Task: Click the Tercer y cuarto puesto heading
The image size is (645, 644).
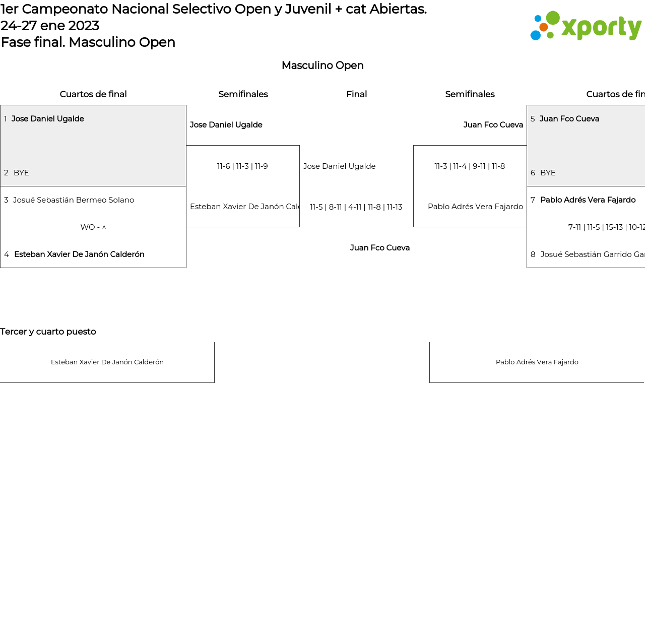Action: pyautogui.click(x=48, y=332)
